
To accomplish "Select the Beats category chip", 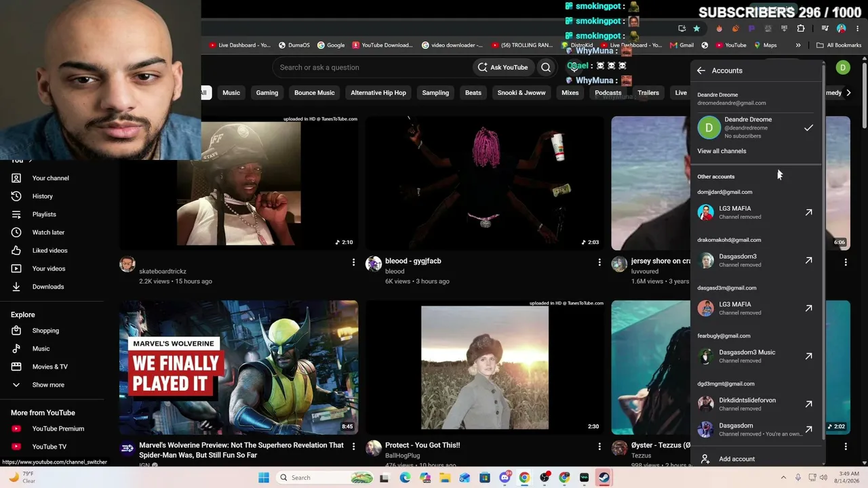I will [x=473, y=93].
